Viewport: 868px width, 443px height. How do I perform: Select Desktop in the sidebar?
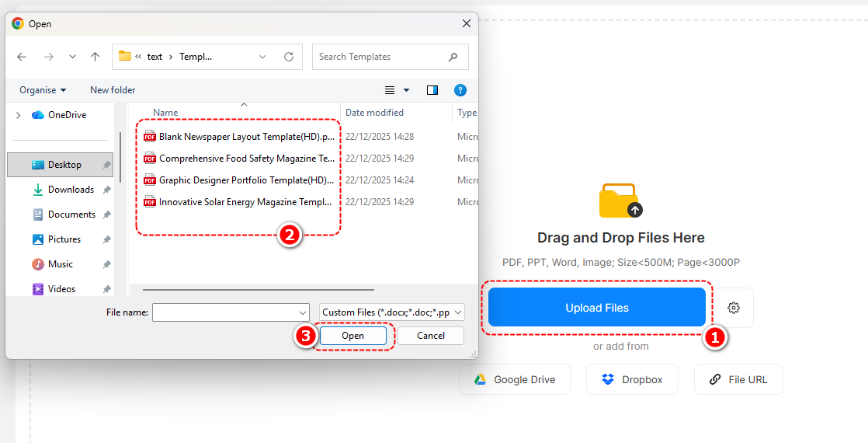60,165
